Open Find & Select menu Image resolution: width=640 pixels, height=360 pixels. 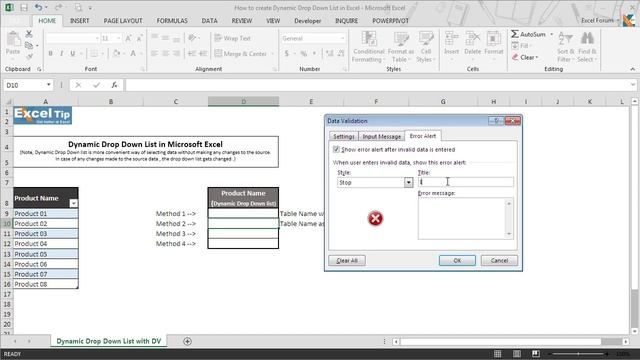click(587, 47)
